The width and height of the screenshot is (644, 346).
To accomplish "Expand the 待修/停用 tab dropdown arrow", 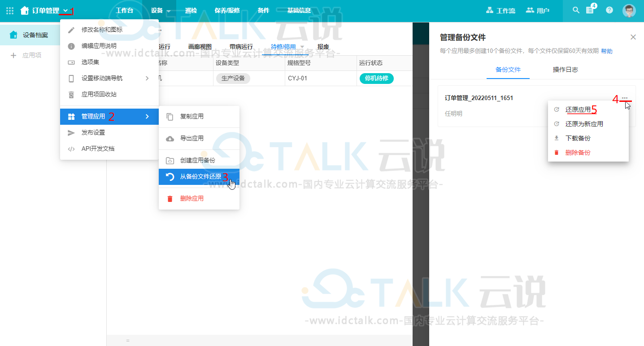I will pyautogui.click(x=302, y=47).
